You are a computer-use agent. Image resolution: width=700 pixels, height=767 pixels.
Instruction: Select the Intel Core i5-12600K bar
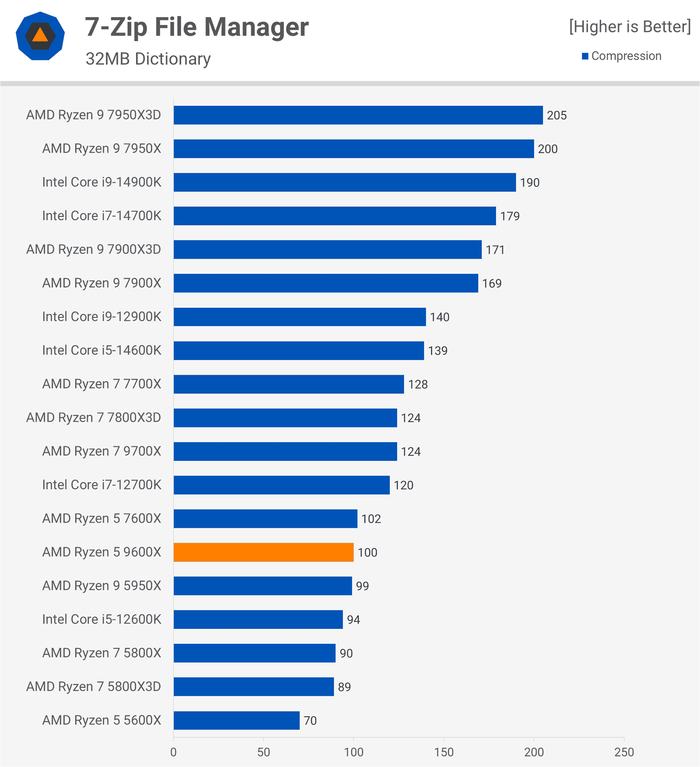pyautogui.click(x=258, y=620)
